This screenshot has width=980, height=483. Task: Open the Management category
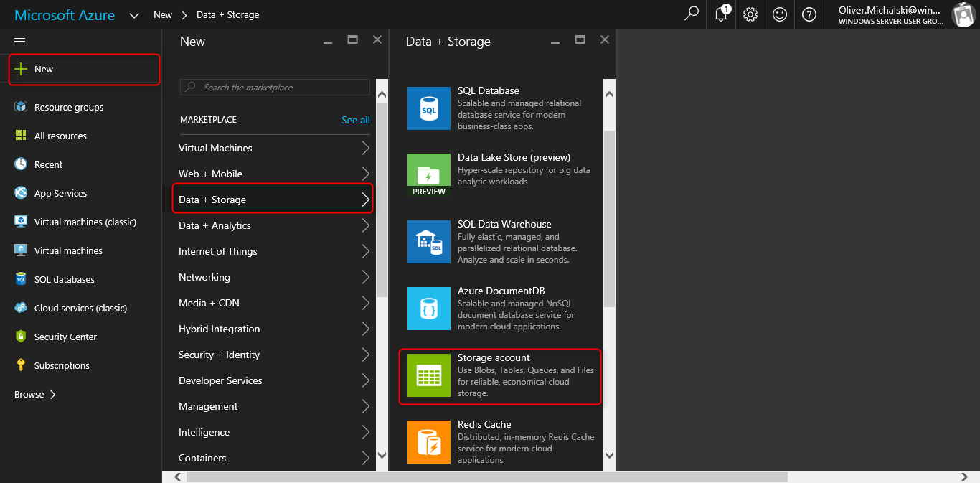[273, 406]
